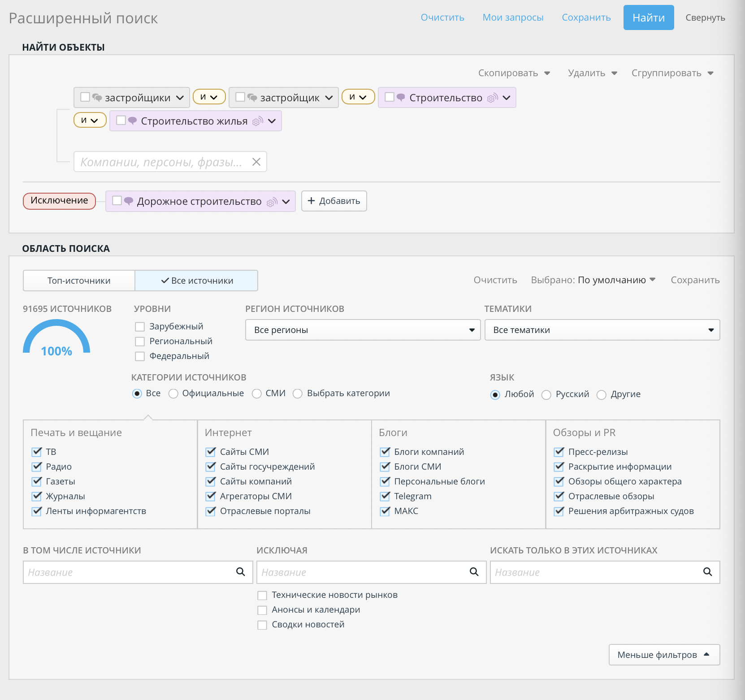The image size is (745, 700).
Task: Click the purple bubble icon on Строительство жилья
Action: (x=132, y=120)
